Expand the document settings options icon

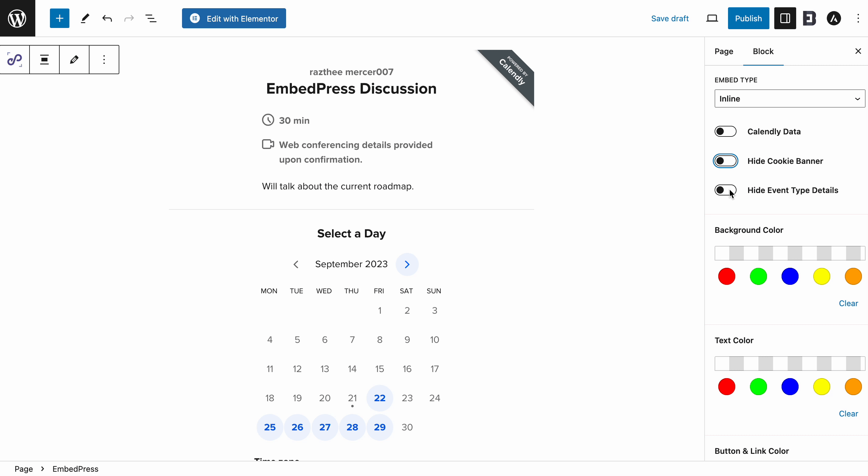(152, 18)
